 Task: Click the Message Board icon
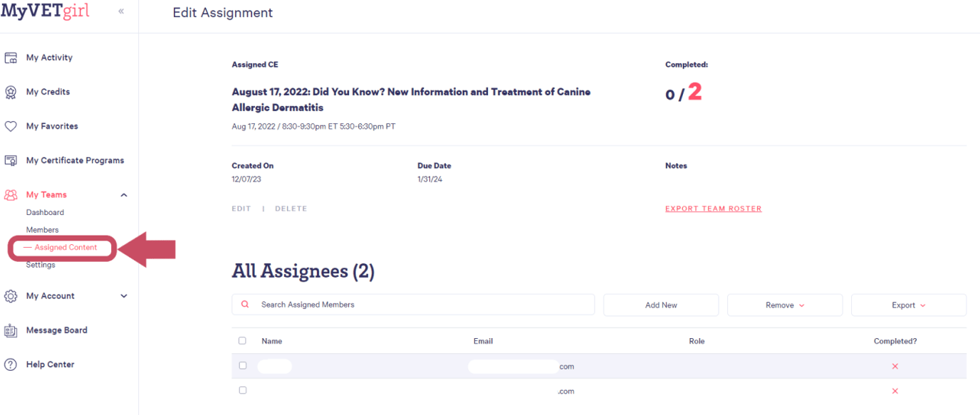tap(10, 330)
